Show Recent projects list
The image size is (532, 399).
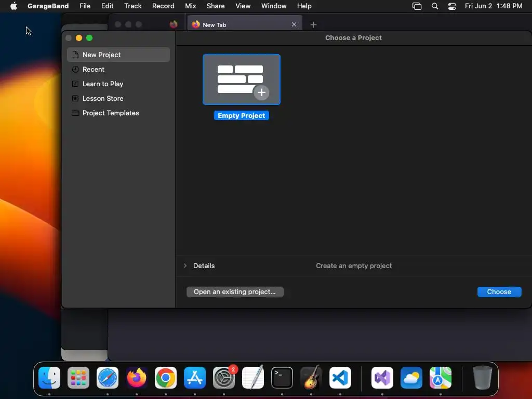[118, 69]
